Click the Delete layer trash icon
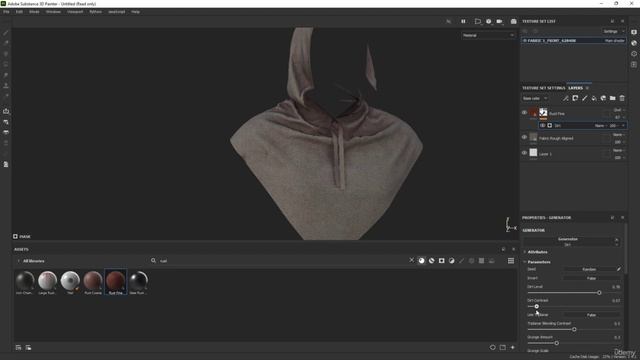The width and height of the screenshot is (640, 360). [x=622, y=98]
